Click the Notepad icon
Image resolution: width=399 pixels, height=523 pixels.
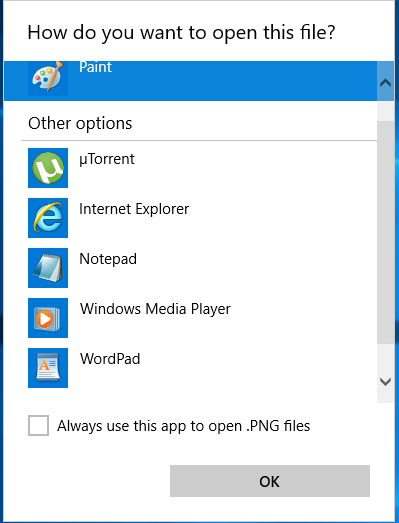48,268
